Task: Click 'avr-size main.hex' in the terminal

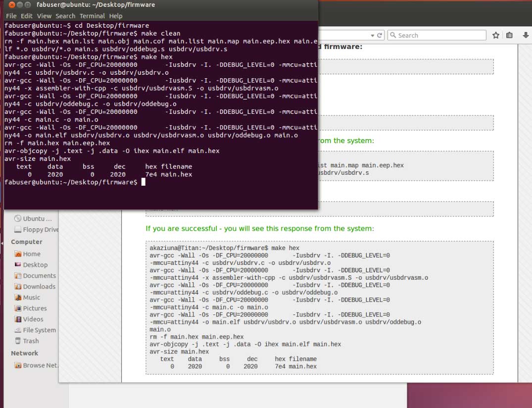Action: click(x=38, y=158)
